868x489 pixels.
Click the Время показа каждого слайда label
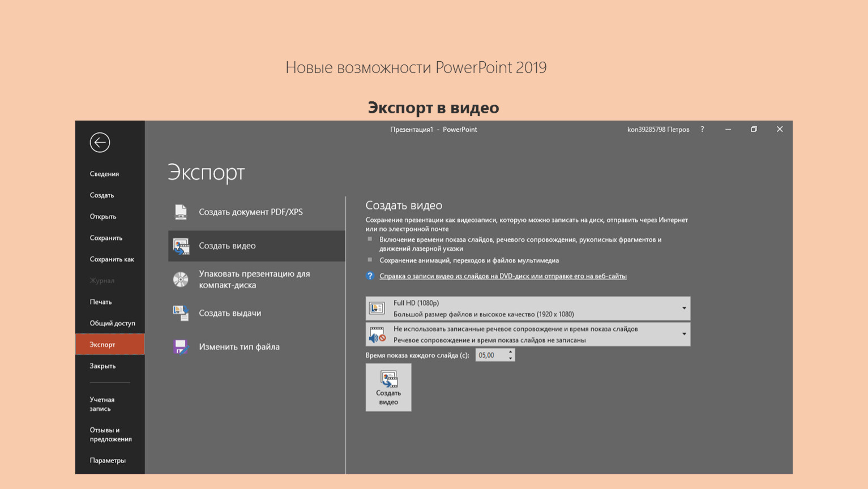pyautogui.click(x=417, y=355)
